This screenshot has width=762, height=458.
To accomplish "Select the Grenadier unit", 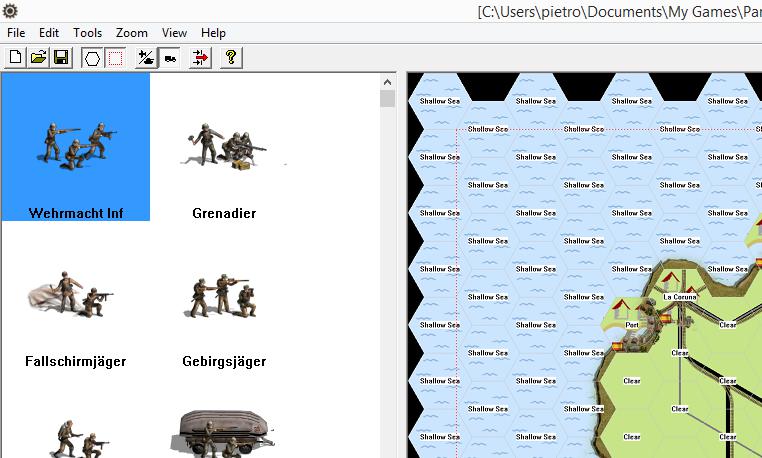I will click(224, 147).
